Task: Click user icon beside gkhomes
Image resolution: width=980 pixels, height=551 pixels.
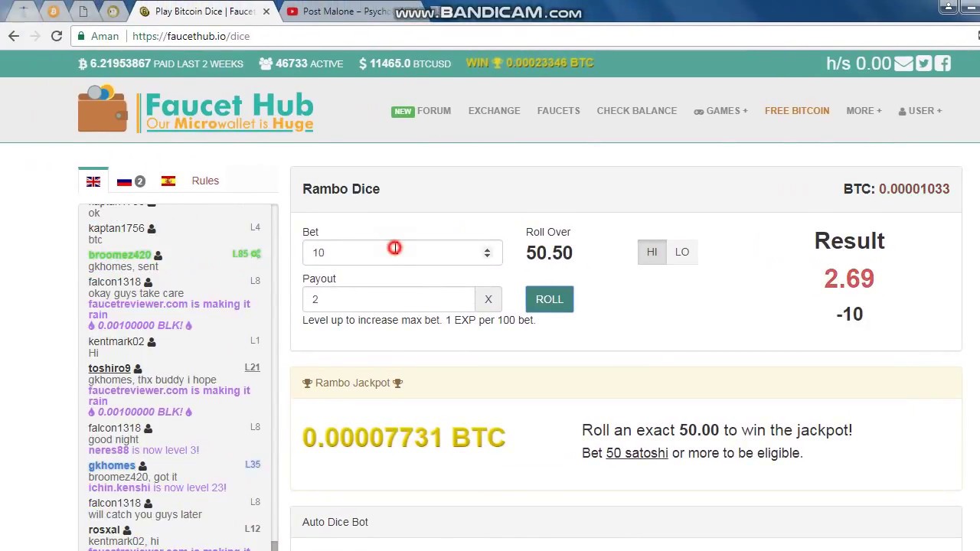Action: [x=142, y=466]
